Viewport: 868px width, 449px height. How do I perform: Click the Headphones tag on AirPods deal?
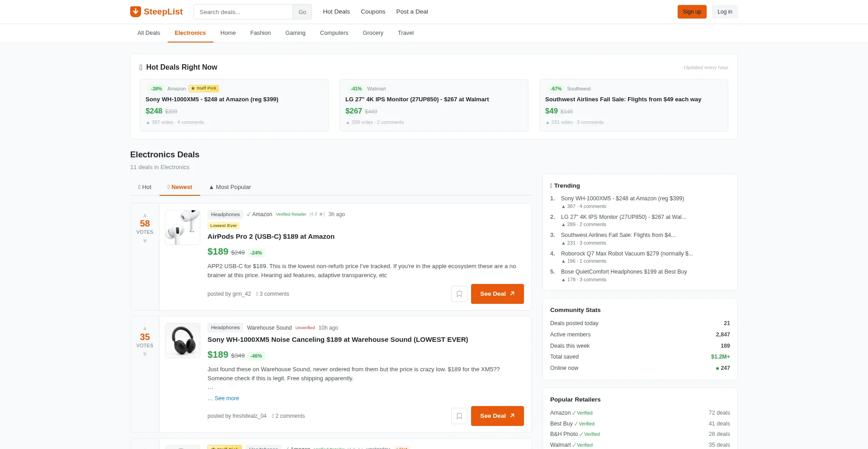click(x=225, y=214)
